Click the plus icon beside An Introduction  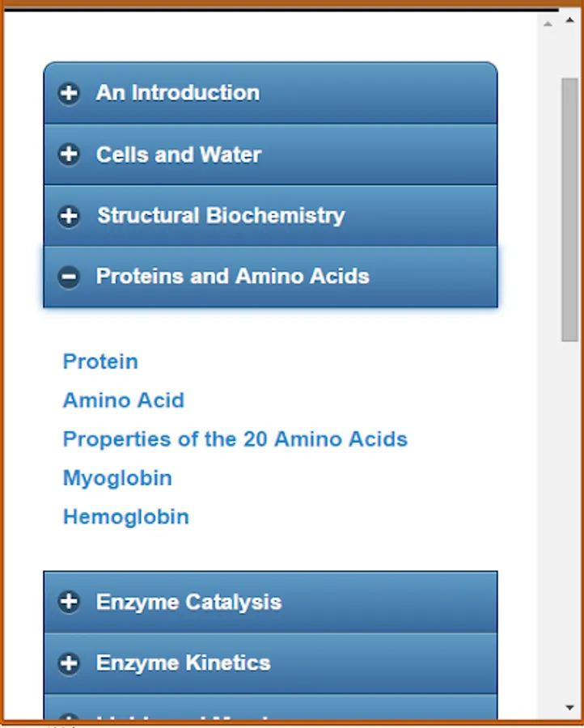69,93
